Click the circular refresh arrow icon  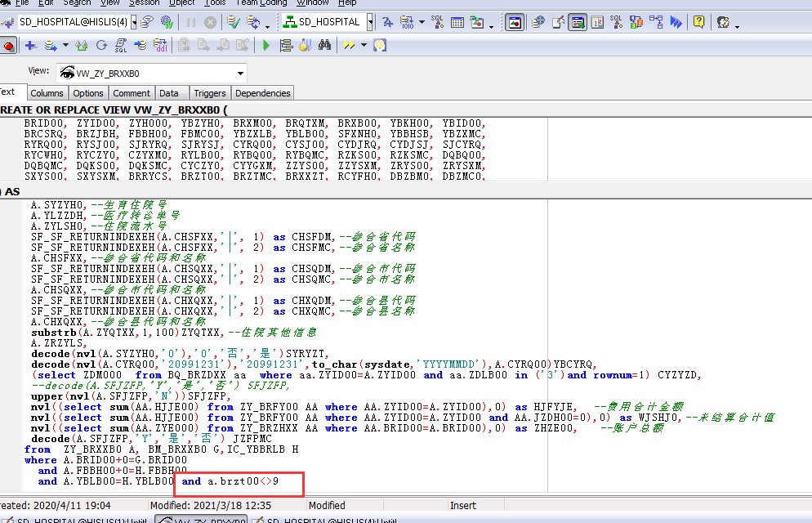click(101, 46)
